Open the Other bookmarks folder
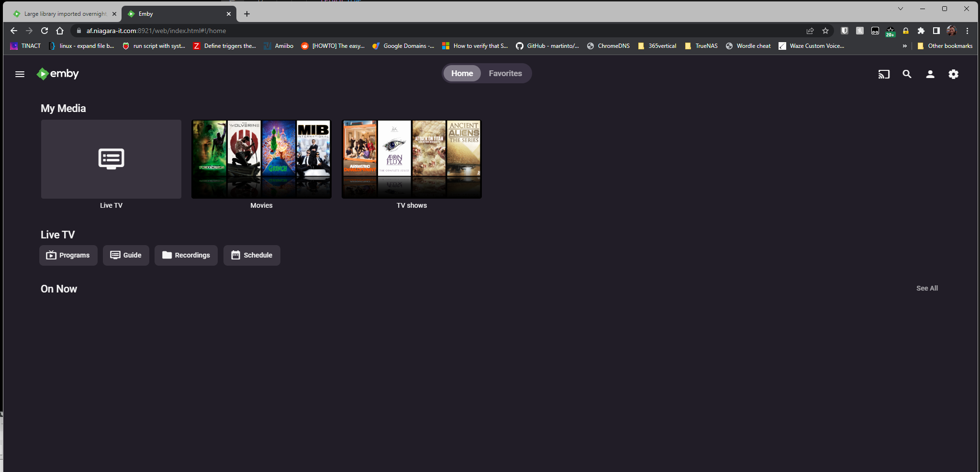 click(x=945, y=46)
